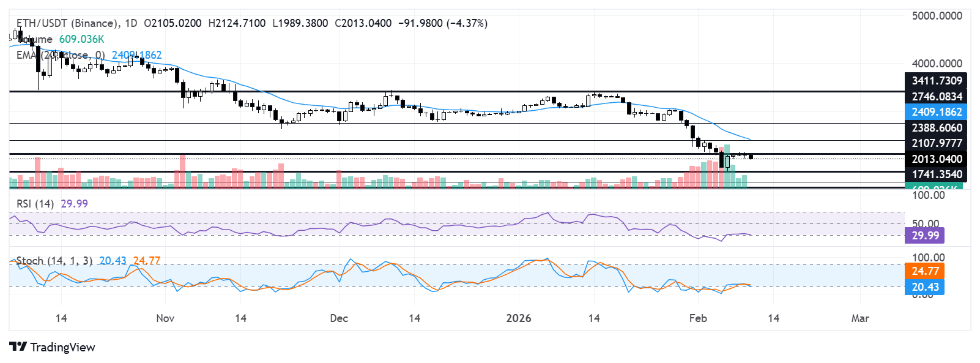Click the 2388.6060 price level label

(x=936, y=128)
